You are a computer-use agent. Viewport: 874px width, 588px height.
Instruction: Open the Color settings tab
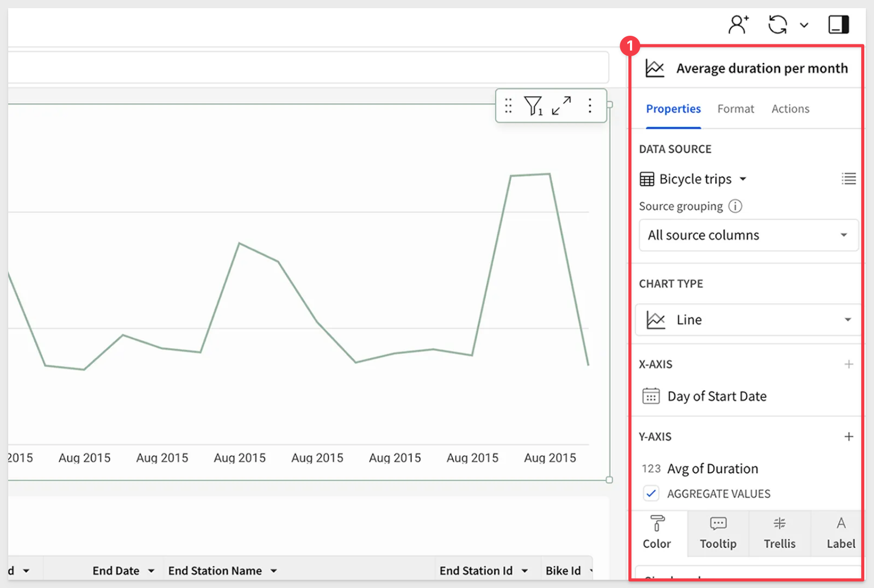click(x=657, y=533)
